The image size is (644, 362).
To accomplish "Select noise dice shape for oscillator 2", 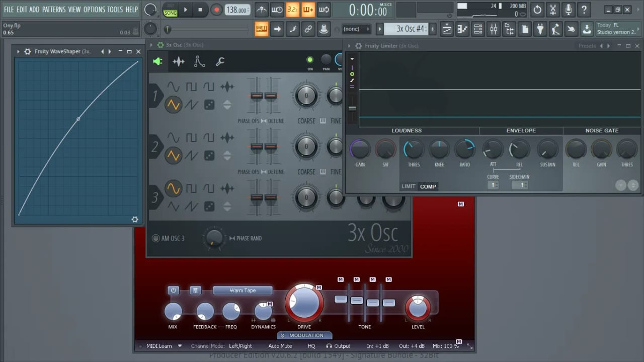I will click(209, 156).
